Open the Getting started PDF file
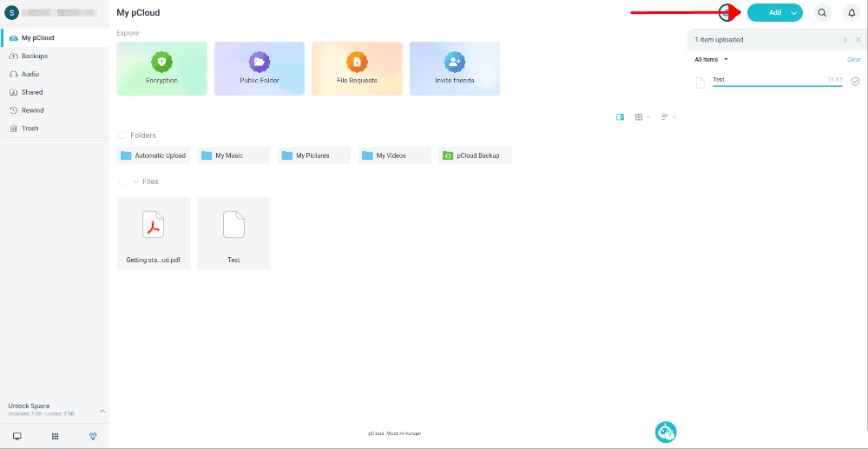Image resolution: width=868 pixels, height=449 pixels. click(154, 233)
